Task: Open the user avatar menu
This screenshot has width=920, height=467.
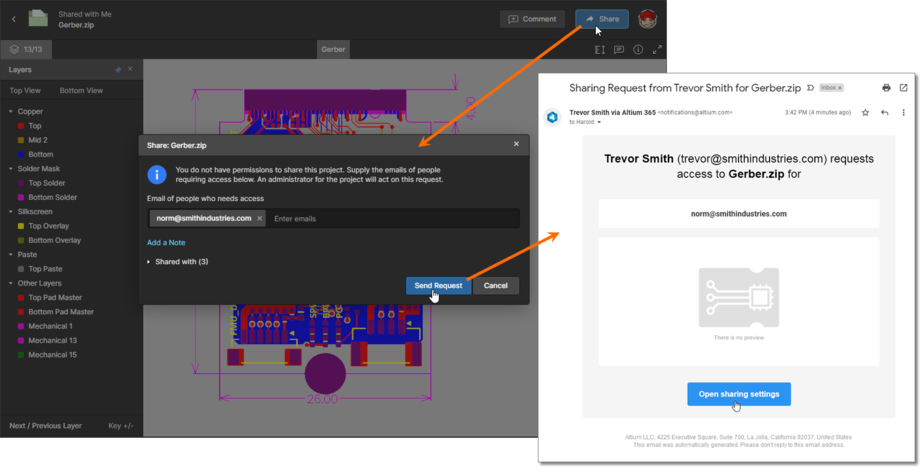Action: 648,19
